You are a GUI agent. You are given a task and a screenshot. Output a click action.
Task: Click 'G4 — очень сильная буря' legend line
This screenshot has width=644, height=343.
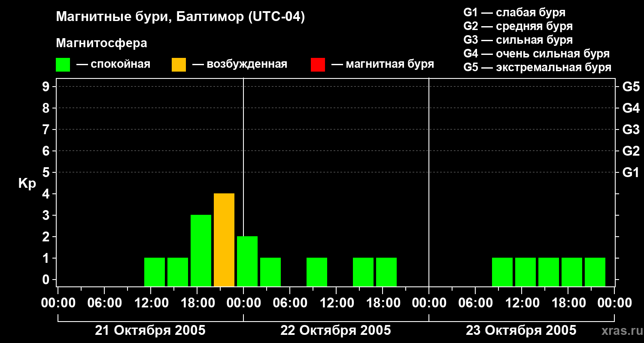pos(537,54)
